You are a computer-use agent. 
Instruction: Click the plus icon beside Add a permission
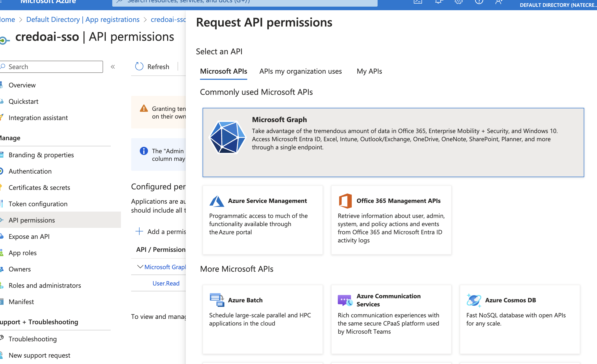pyautogui.click(x=139, y=231)
